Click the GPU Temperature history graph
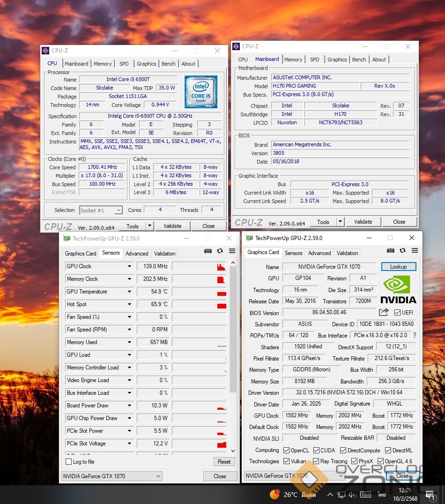The width and height of the screenshot is (445, 504). 200,292
